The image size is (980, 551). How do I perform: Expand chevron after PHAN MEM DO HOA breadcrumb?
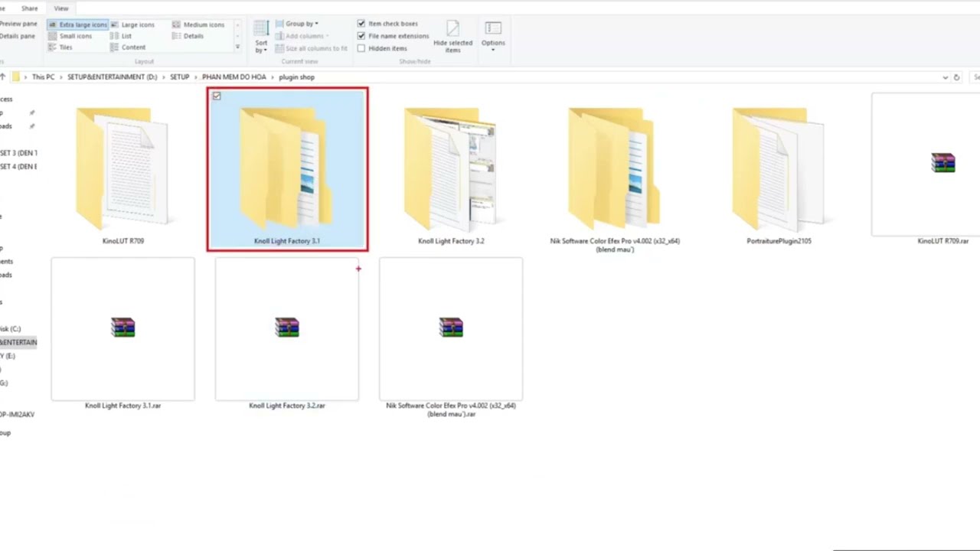[x=273, y=77]
